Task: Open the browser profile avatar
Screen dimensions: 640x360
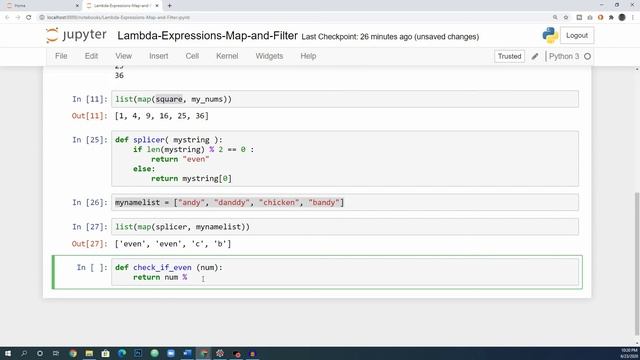Action: [622, 18]
